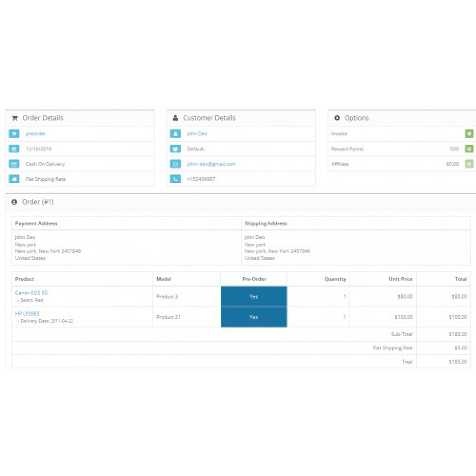Viewport: 476px width, 476px height.
Task: Click the Cash On Delivery payment text
Action: point(45,164)
